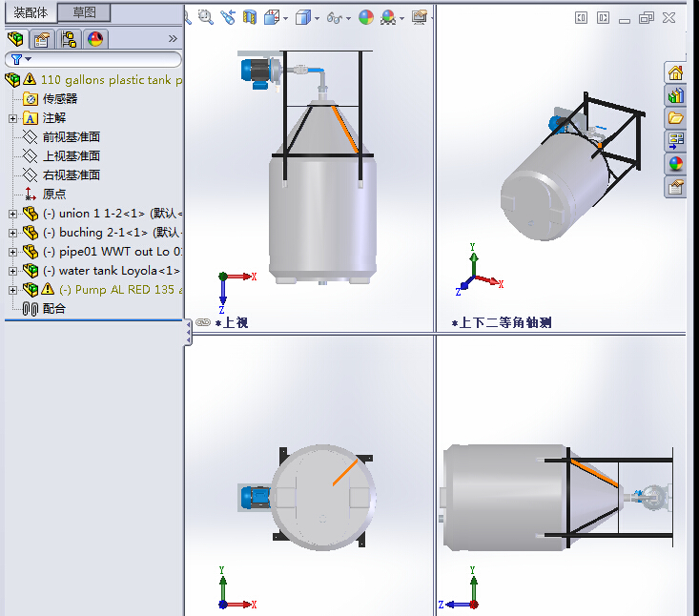Image resolution: width=699 pixels, height=616 pixels.
Task: Open the Design Library books tab
Action: (x=675, y=95)
